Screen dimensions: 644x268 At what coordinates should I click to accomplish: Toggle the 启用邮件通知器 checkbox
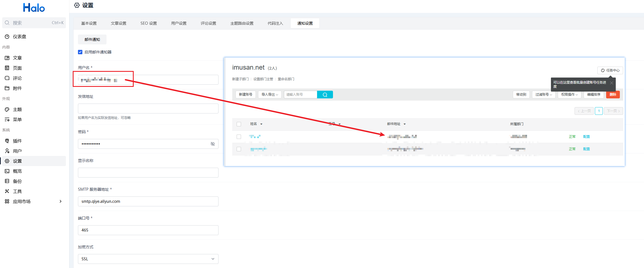click(80, 52)
